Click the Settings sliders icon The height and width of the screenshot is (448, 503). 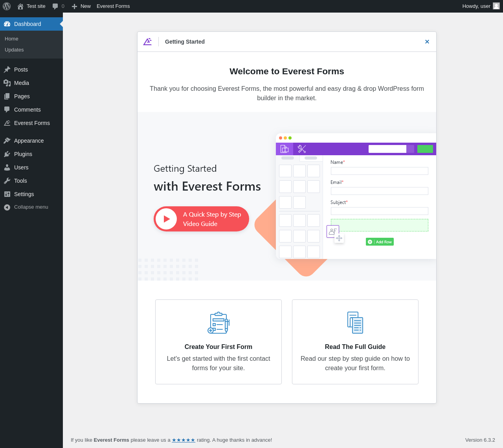(x=7, y=194)
